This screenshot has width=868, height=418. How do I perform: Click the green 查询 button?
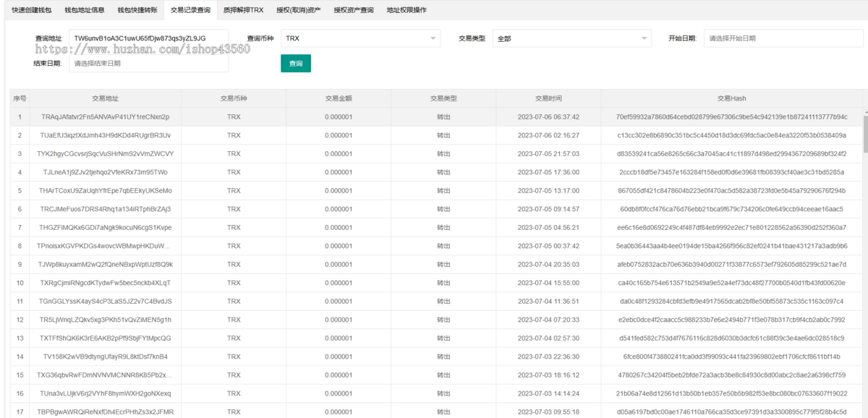[296, 64]
